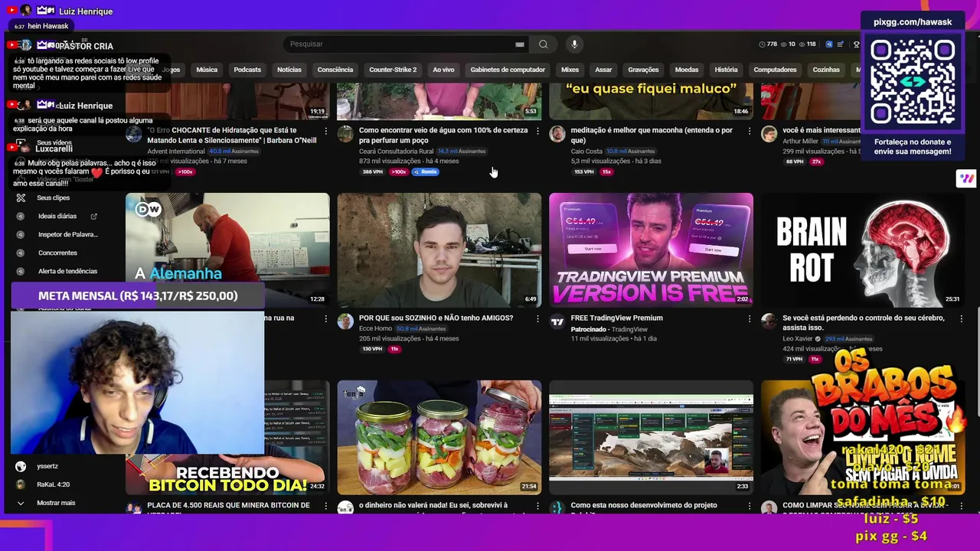Open the Ceará Consultadoria Rural channel name
This screenshot has height=551, width=980.
click(396, 152)
